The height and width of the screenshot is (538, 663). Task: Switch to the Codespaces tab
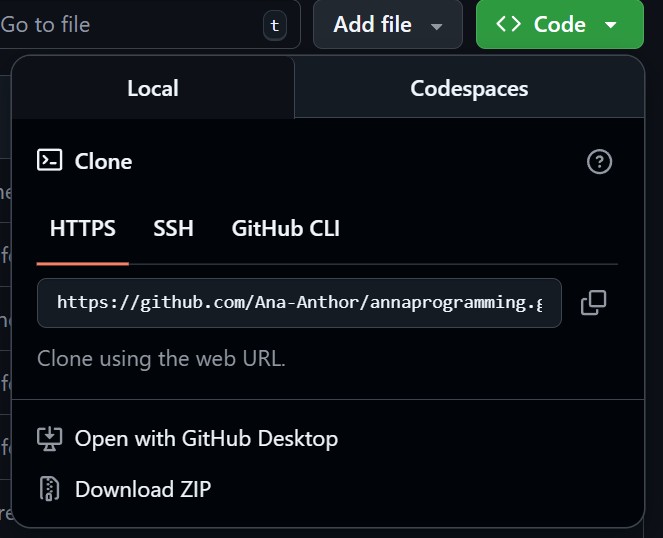469,88
